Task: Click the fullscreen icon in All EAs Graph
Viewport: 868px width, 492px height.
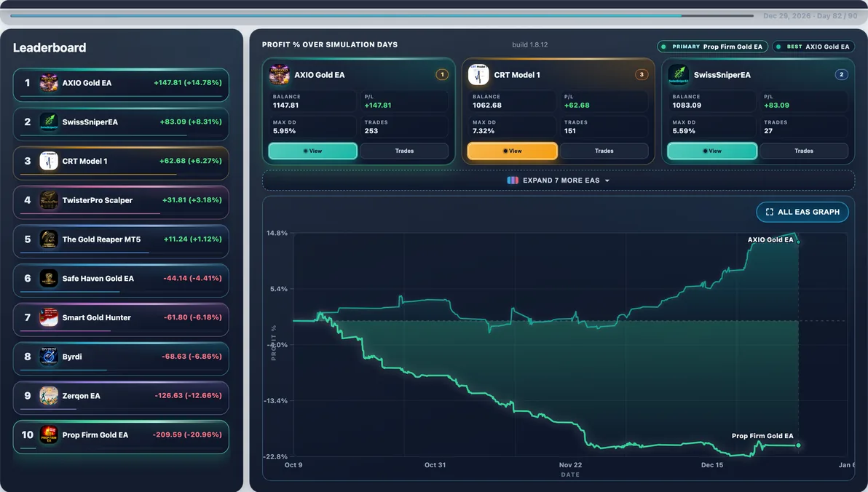Action: 770,212
